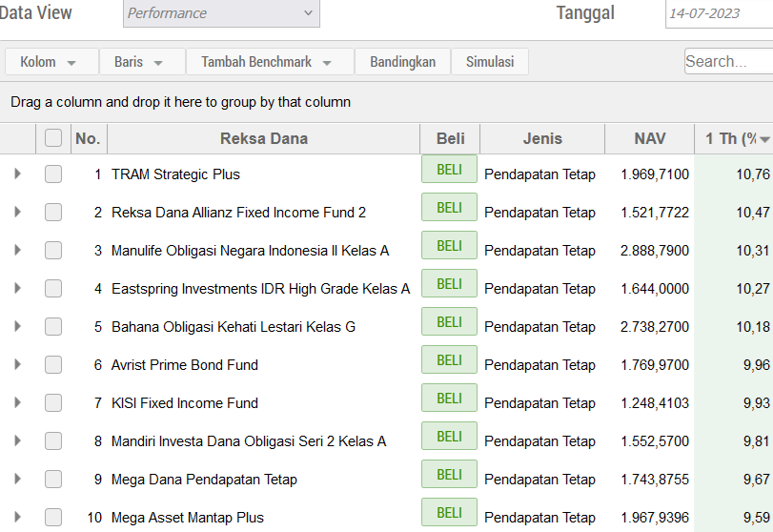Toggle the select-all checkbox in header
This screenshot has height=532, width=773.
53,138
